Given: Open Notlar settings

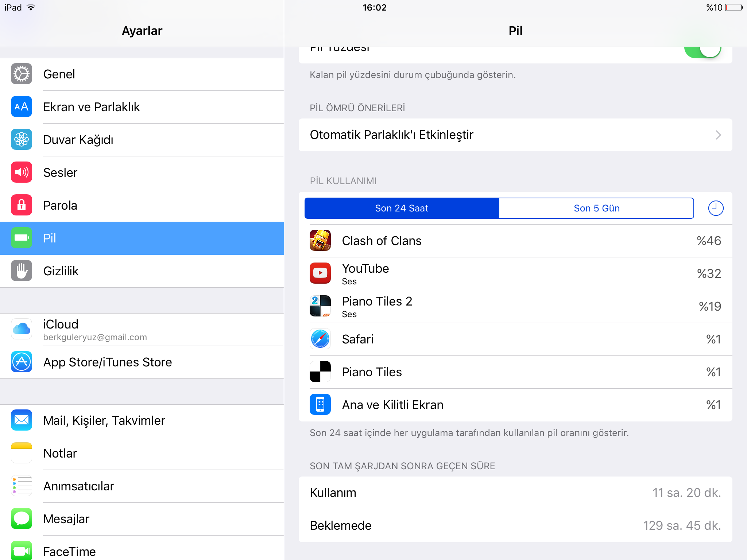Looking at the screenshot, I should pyautogui.click(x=142, y=453).
